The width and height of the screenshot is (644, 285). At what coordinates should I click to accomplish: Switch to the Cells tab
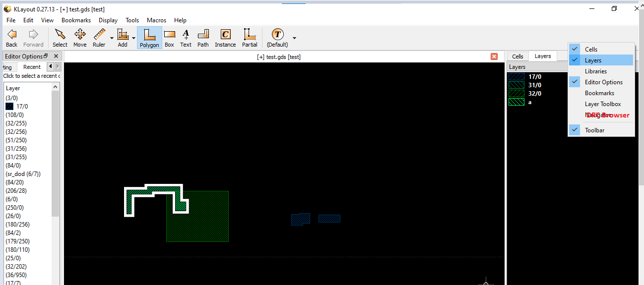(517, 57)
